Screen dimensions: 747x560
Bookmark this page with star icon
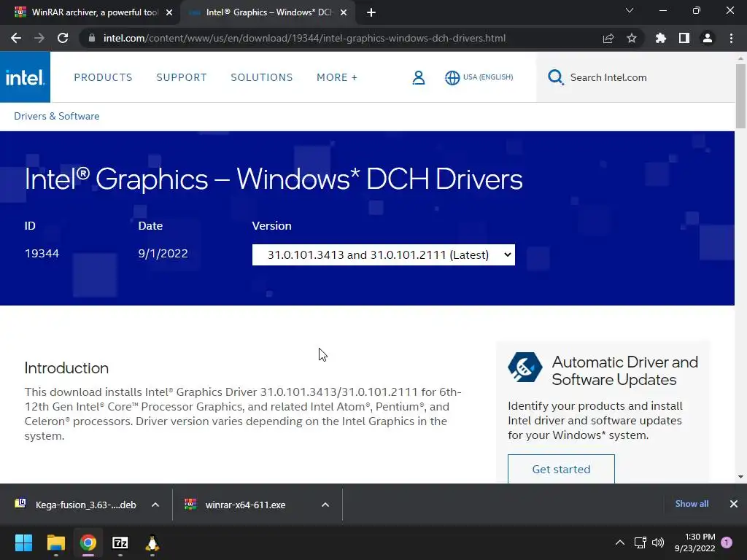[632, 38]
